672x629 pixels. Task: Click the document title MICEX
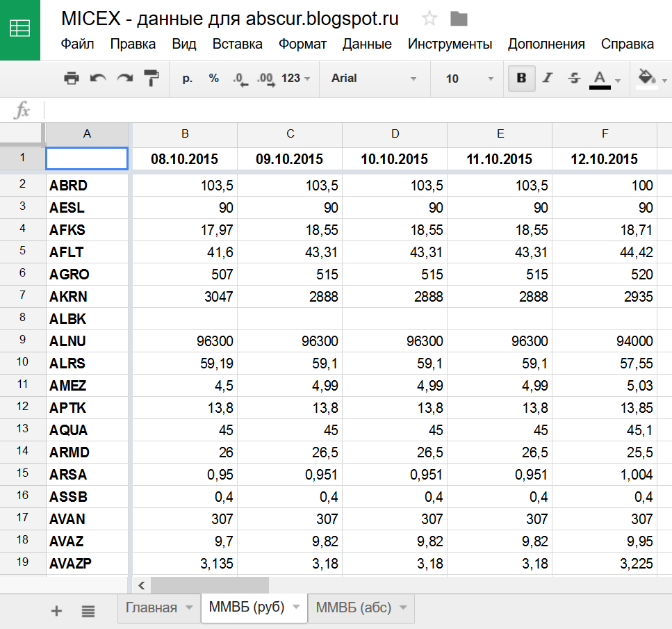(x=230, y=19)
